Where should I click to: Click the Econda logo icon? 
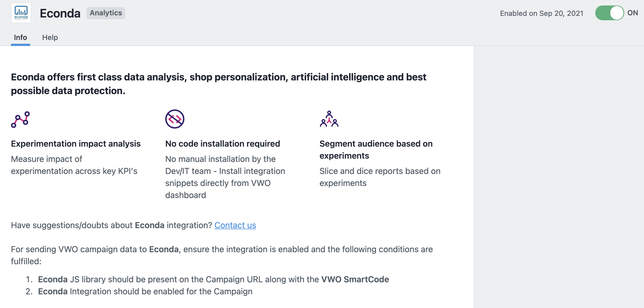[x=21, y=13]
